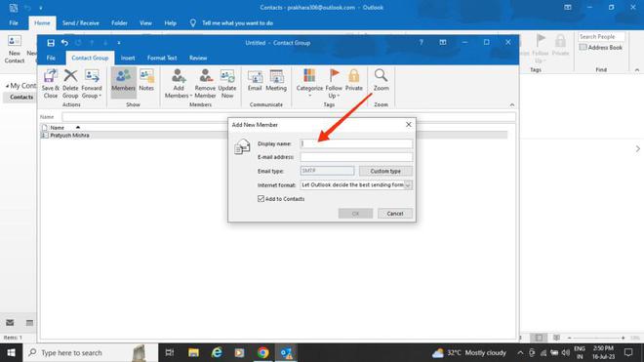
Task: Open the Contact Group window File tab
Action: pyautogui.click(x=51, y=58)
